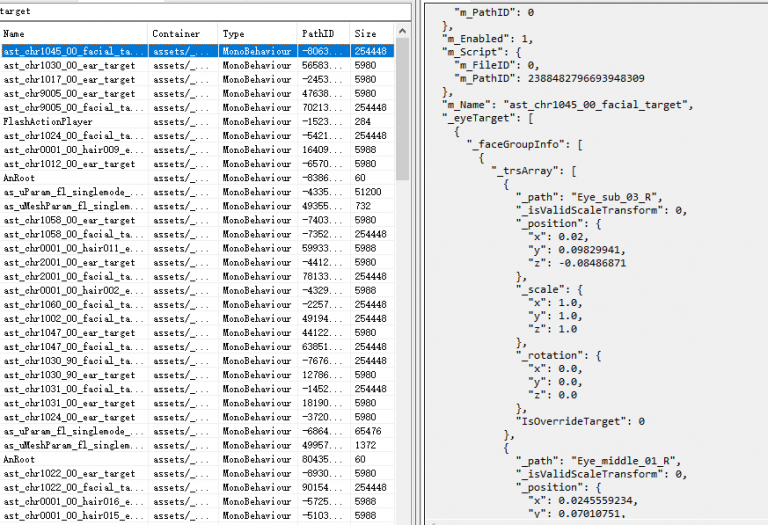The width and height of the screenshot is (768, 525).
Task: Select the ast_chr0001_00_hair016 asset row
Action: tap(69, 501)
